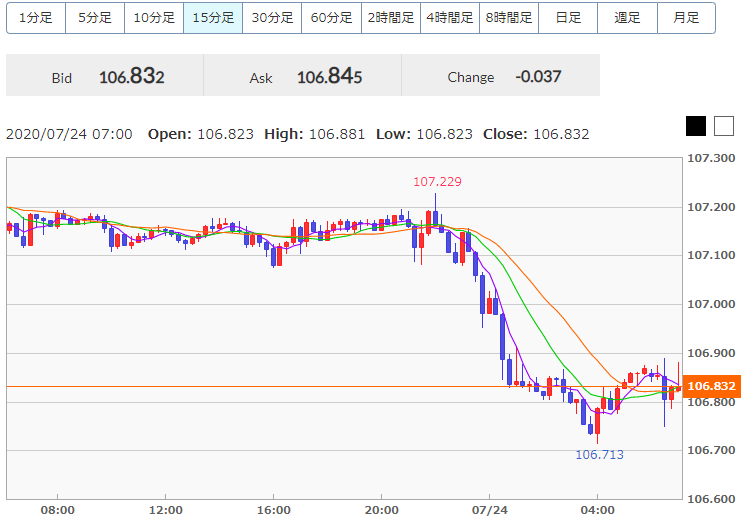This screenshot has height=522, width=747.
Task: Click the High value 106.881
Action: (x=337, y=134)
